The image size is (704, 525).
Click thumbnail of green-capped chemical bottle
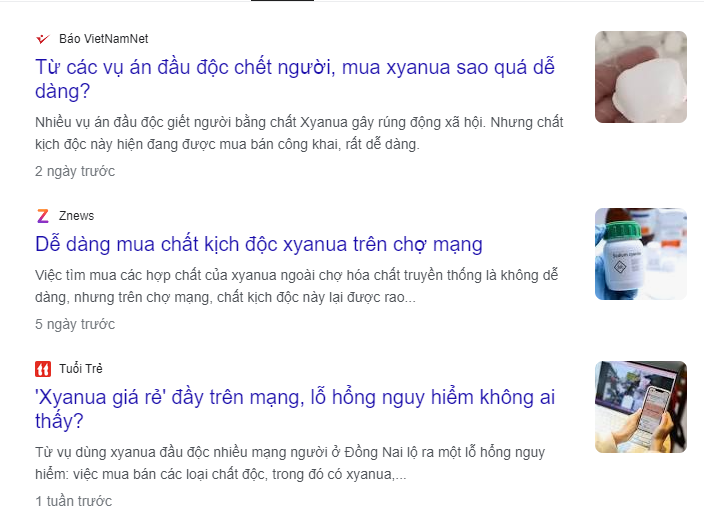(x=641, y=254)
